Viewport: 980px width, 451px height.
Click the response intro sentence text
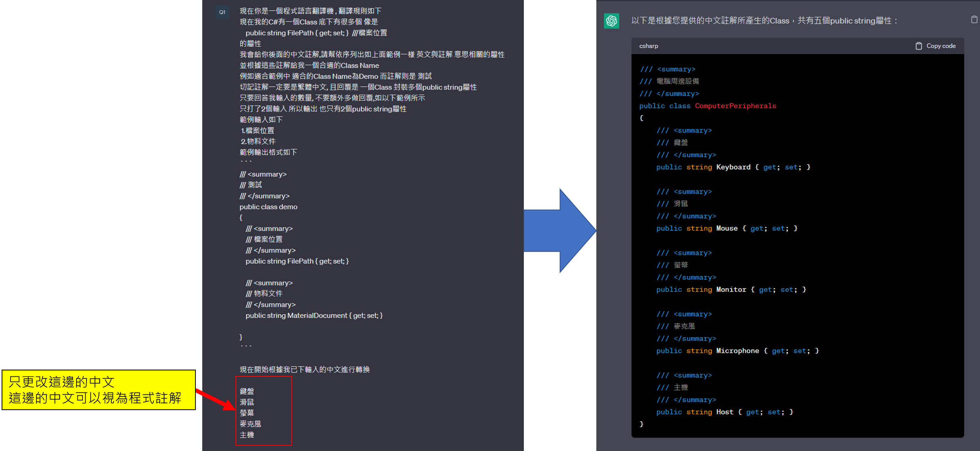764,21
